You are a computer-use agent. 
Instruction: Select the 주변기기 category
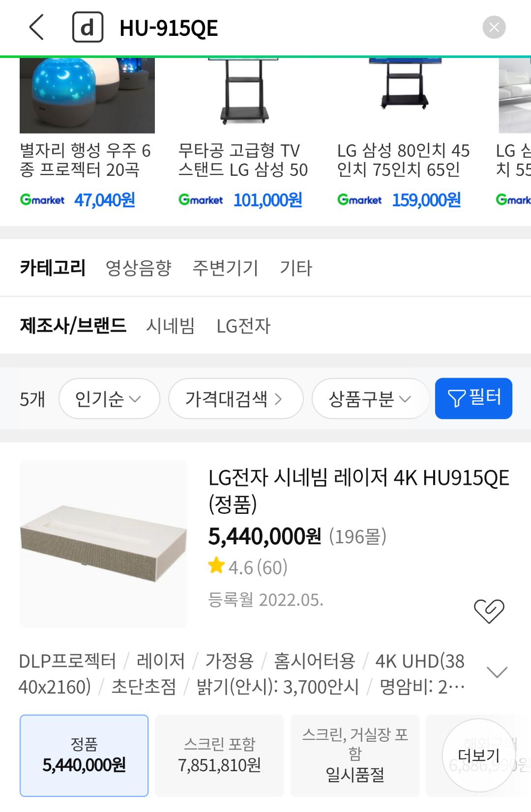point(225,268)
